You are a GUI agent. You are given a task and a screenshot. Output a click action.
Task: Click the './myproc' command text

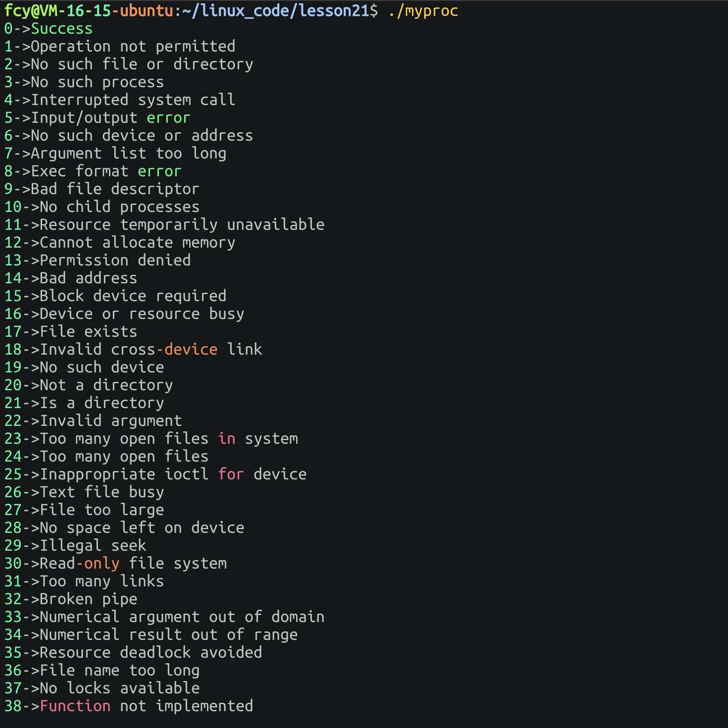(423, 11)
